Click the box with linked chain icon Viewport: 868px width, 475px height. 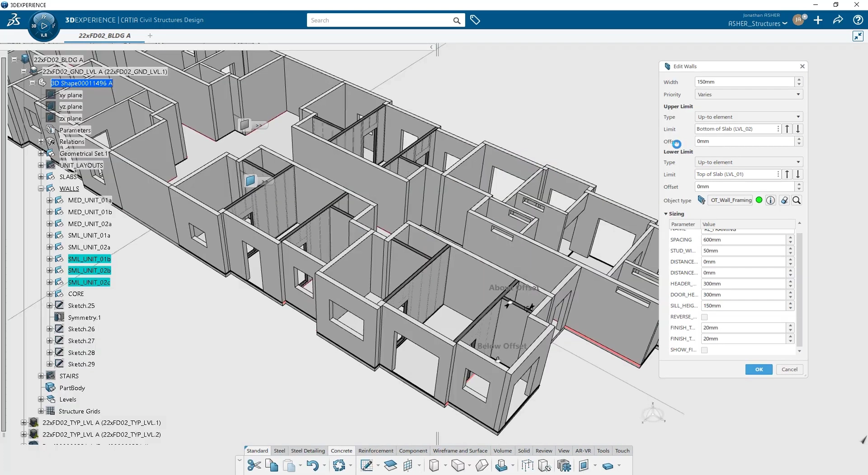(545, 465)
